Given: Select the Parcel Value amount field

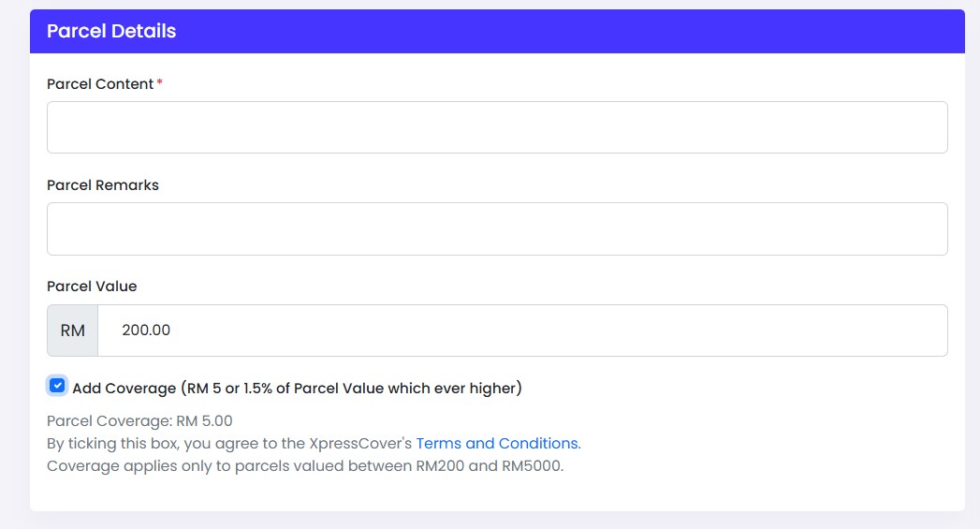Looking at the screenshot, I should tap(522, 331).
